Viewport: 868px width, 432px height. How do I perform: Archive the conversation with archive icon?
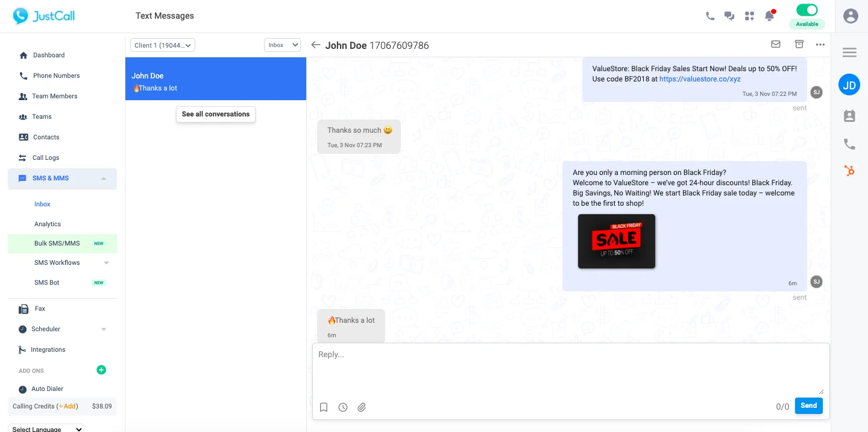tap(799, 44)
